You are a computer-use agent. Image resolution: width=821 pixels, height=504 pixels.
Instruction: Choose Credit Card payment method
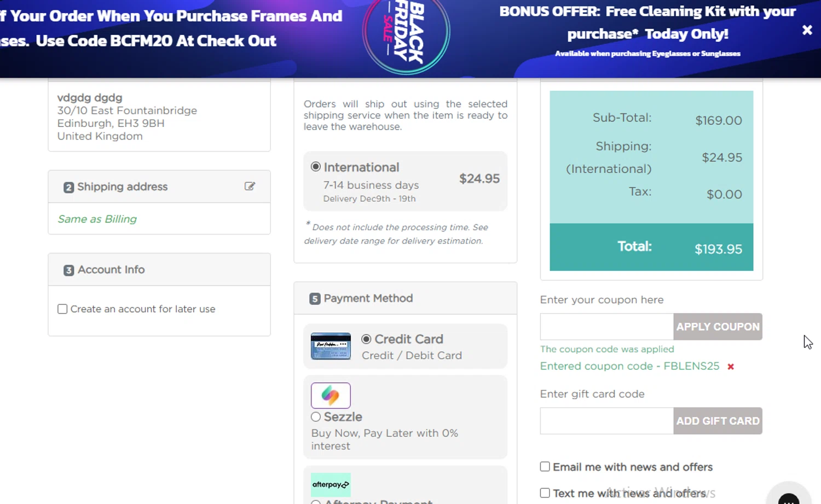click(366, 339)
